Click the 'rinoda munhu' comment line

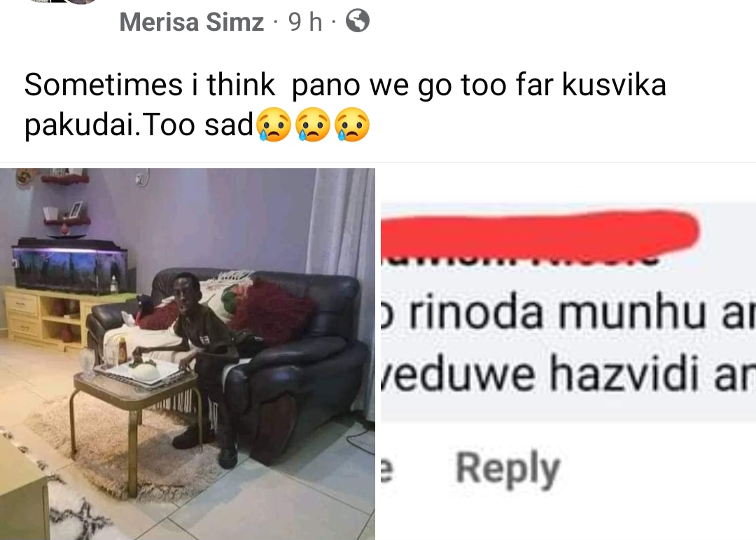tap(568, 312)
